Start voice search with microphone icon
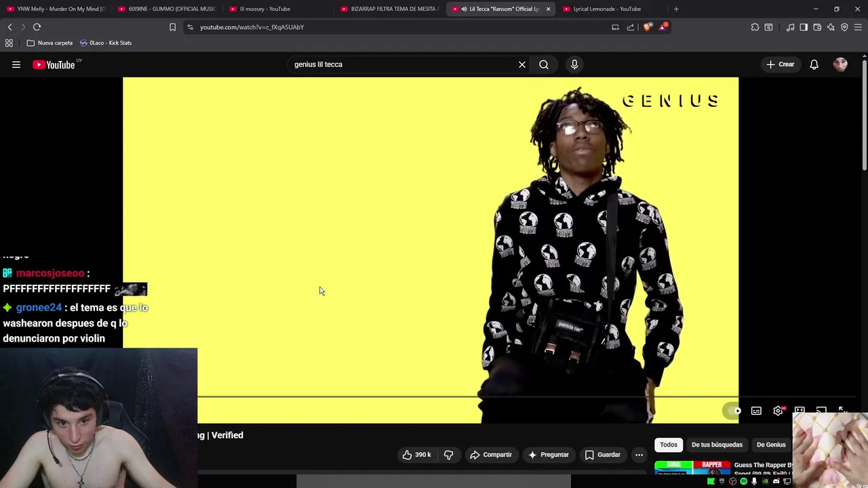 (574, 64)
